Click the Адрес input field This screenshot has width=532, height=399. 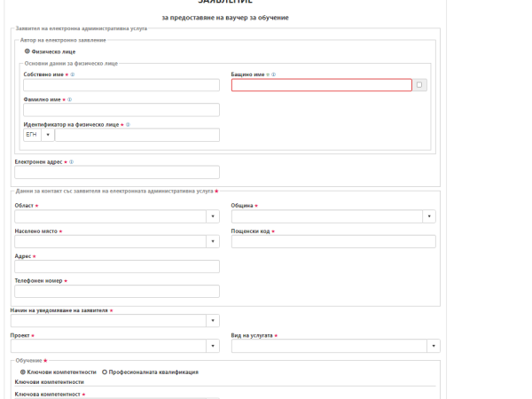(117, 266)
